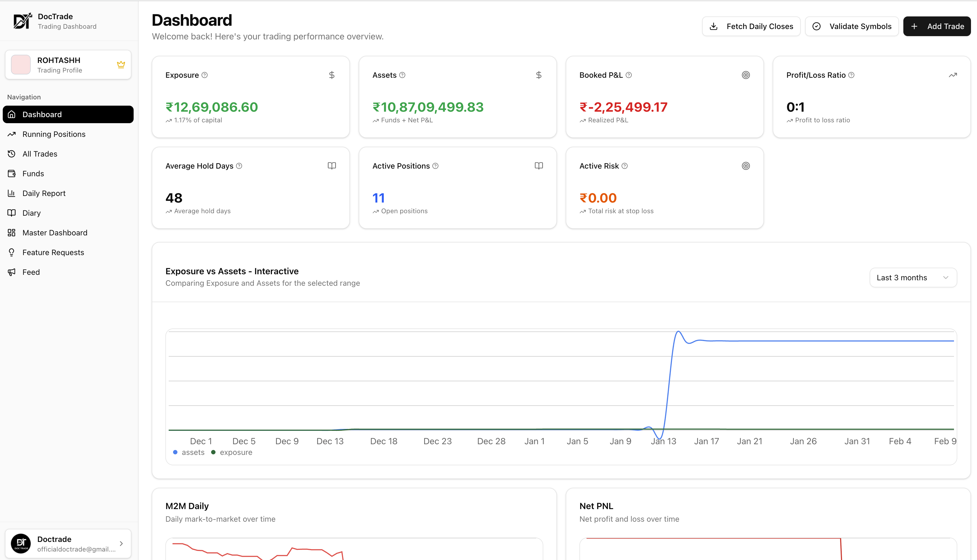Click the Booked P&L target icon
Screen dimensions: 977x560
tap(745, 75)
